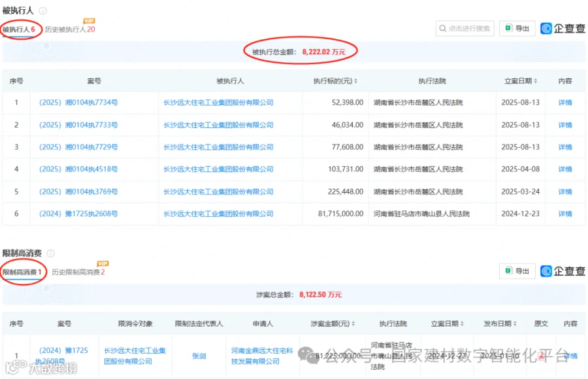Screen dimensions: 588x379
Task: Open 限消令对象 长沙远大住宅工业集团 link
Action: [135, 356]
